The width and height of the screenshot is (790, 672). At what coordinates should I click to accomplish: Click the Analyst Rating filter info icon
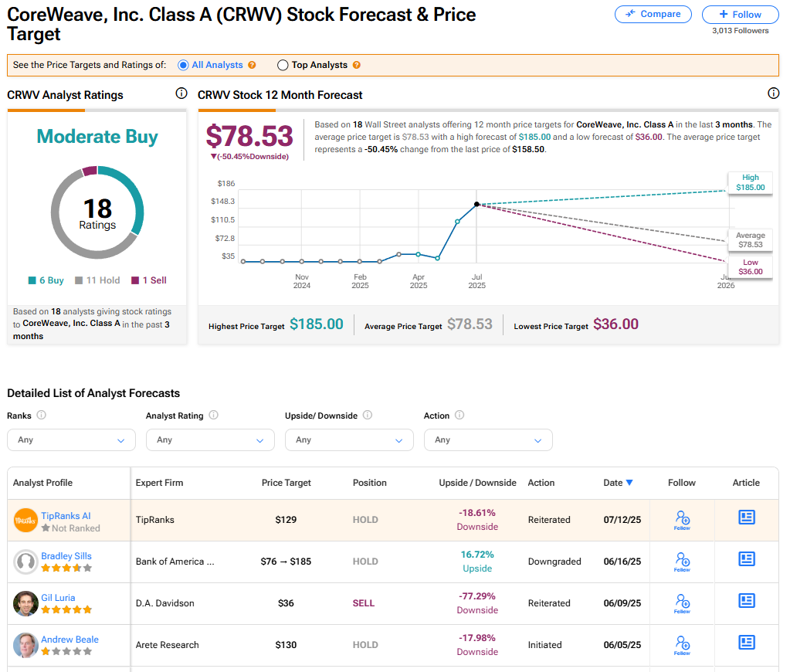(x=214, y=415)
